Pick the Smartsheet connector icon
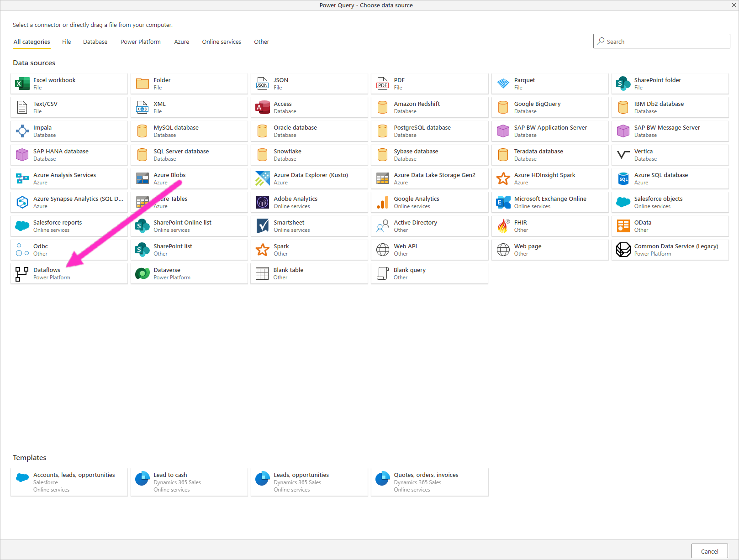 [263, 226]
